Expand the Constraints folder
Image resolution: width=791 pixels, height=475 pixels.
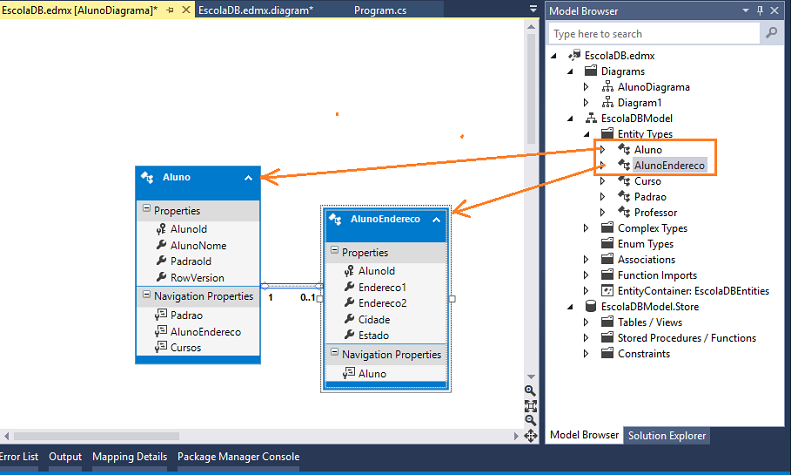click(586, 353)
